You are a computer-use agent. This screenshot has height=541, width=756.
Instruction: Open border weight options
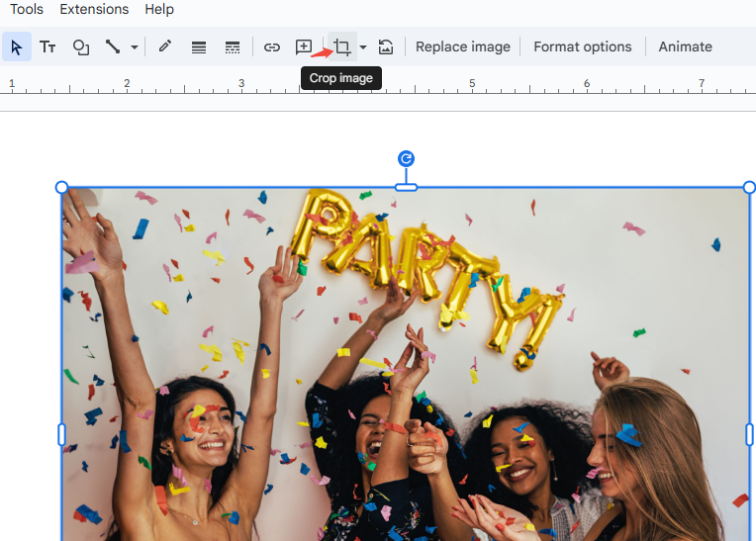pos(199,46)
